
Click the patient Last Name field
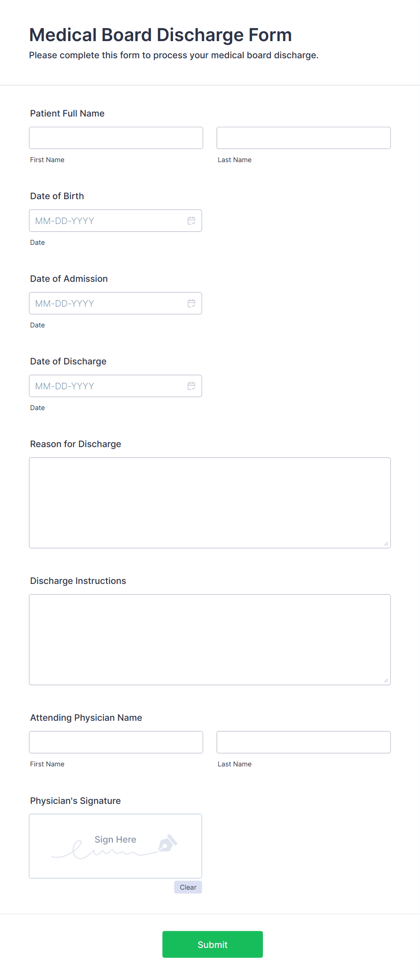303,138
